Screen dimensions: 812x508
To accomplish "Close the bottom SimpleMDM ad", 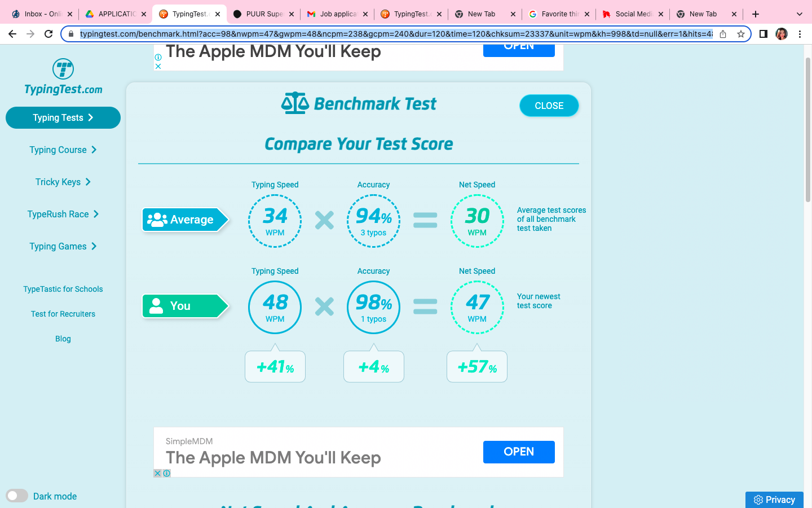I will coord(157,473).
